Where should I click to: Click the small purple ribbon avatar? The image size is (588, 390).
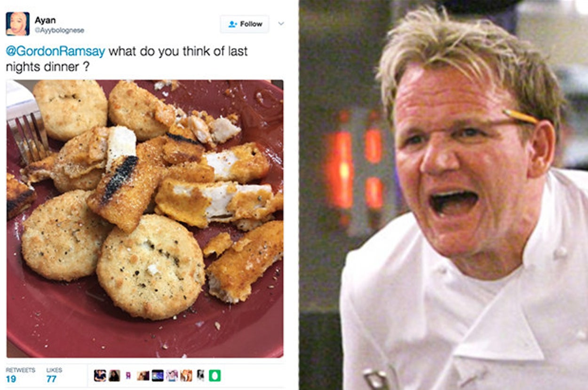click(x=128, y=375)
